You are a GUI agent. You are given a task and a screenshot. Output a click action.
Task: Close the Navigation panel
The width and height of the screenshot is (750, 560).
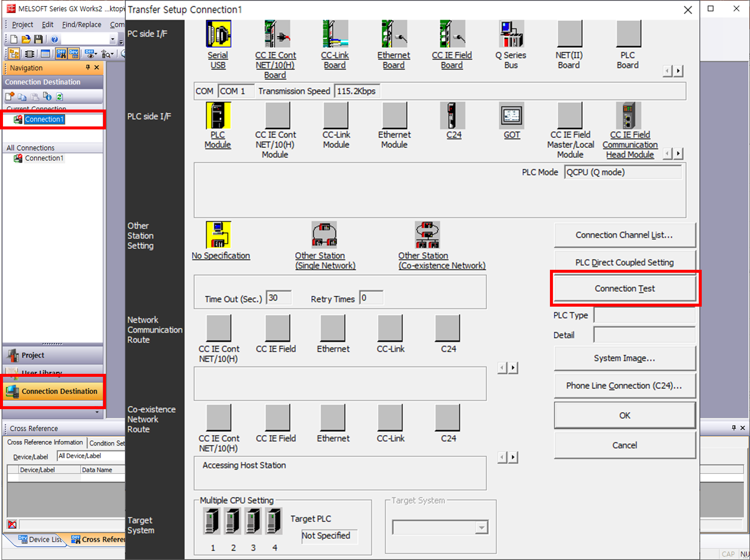coord(97,68)
